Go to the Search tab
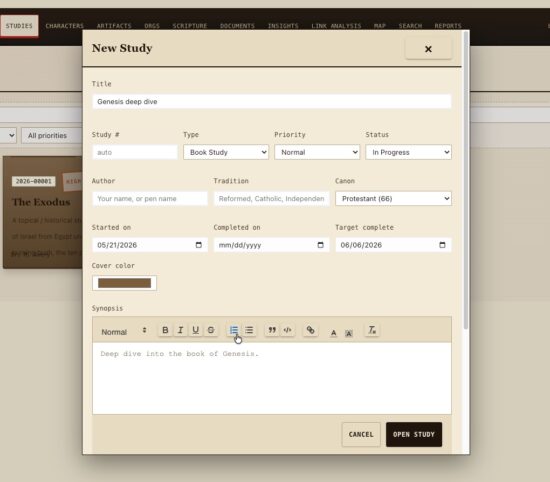 coord(410,26)
